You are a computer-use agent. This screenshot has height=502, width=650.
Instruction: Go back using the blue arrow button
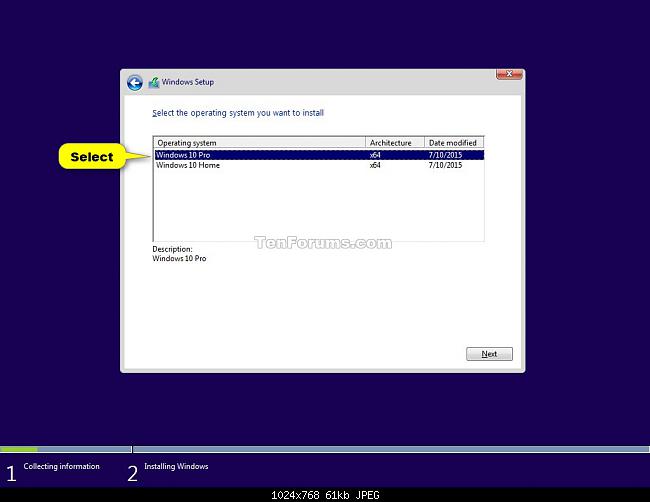click(135, 82)
